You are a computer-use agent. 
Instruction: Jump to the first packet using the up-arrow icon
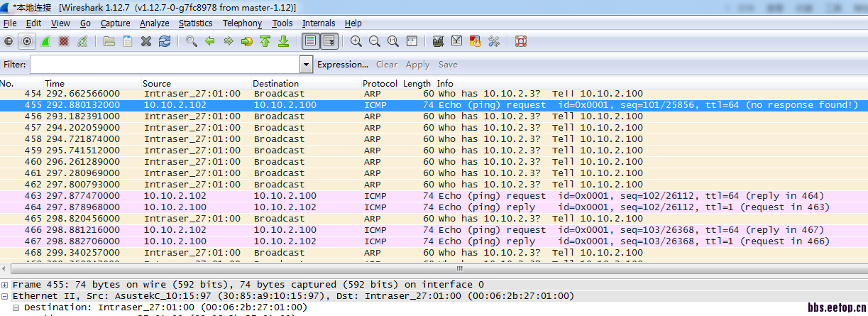point(265,41)
